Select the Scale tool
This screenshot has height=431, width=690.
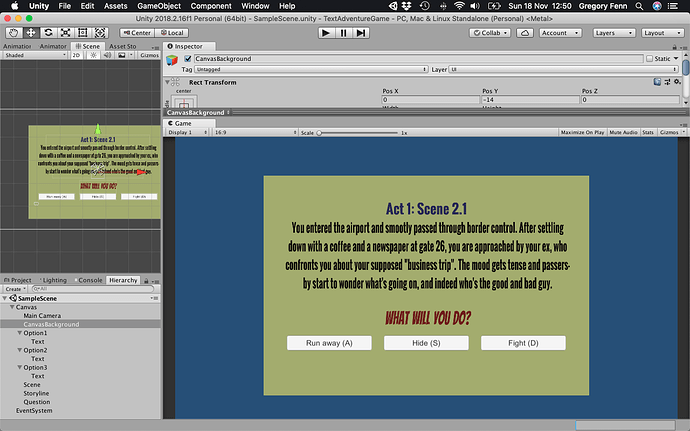(65, 33)
